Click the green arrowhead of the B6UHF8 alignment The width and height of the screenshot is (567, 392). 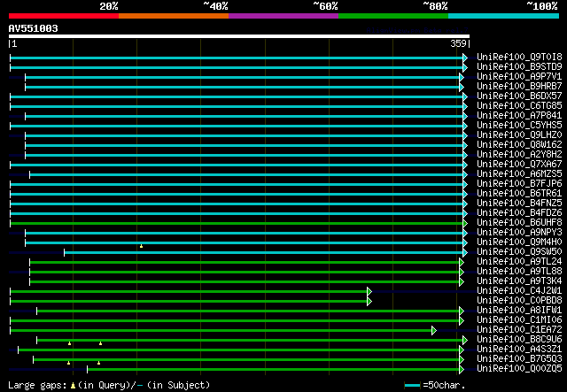[x=465, y=224]
